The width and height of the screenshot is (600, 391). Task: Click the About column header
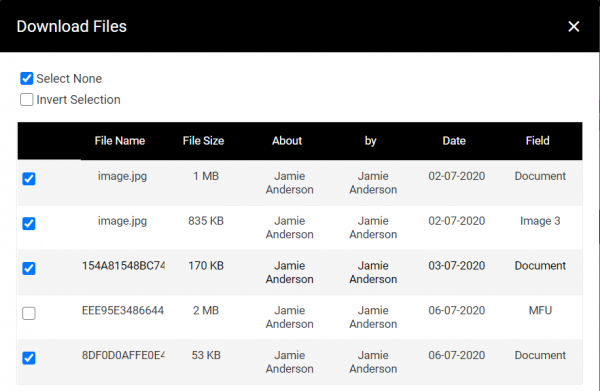tap(287, 141)
